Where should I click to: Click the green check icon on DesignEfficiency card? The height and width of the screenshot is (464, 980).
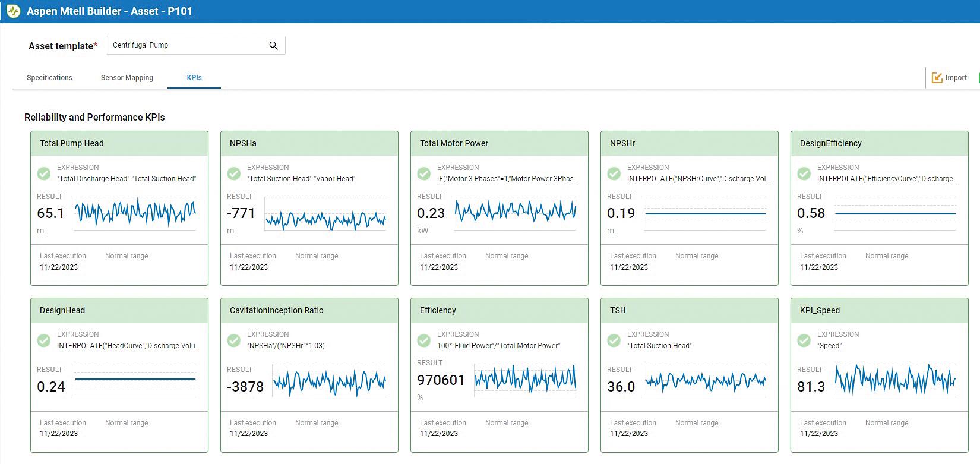pos(804,173)
